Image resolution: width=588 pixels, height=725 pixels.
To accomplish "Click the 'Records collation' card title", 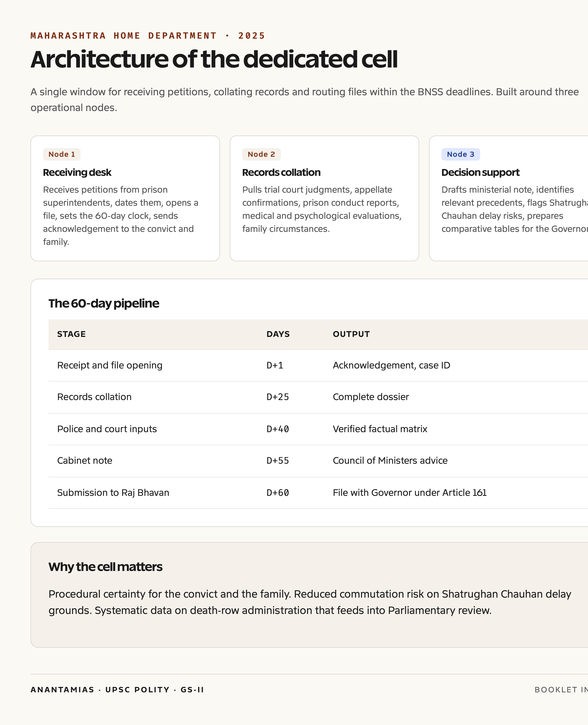I will coord(281,172).
